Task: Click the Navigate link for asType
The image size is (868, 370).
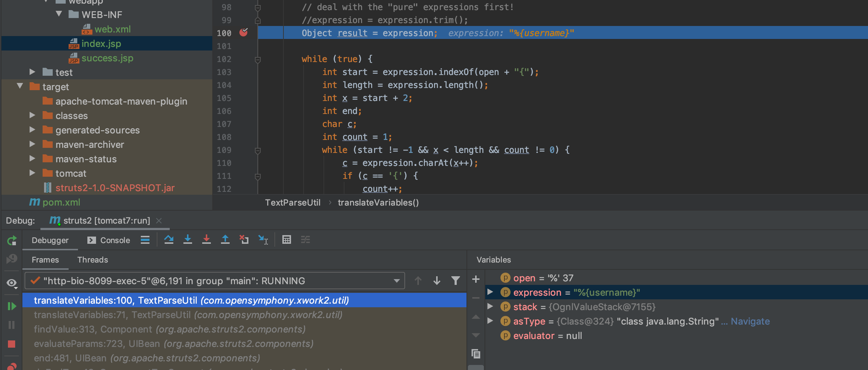Action: click(x=750, y=321)
